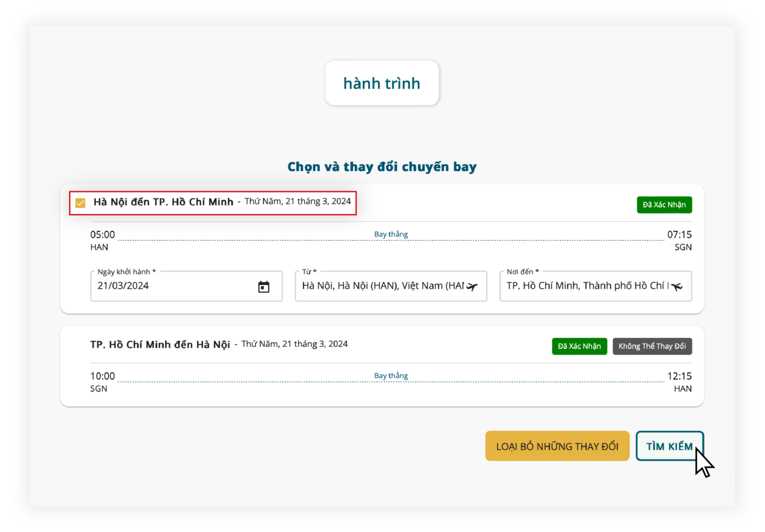The height and width of the screenshot is (532, 765).
Task: Click the Đã Xác Nhận badge on first flight
Action: pyautogui.click(x=664, y=204)
